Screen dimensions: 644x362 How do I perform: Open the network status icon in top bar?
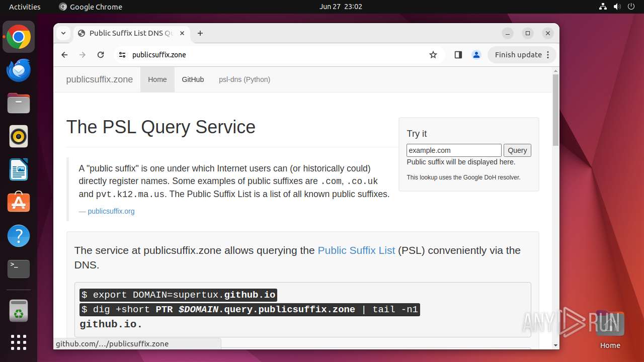[603, 7]
